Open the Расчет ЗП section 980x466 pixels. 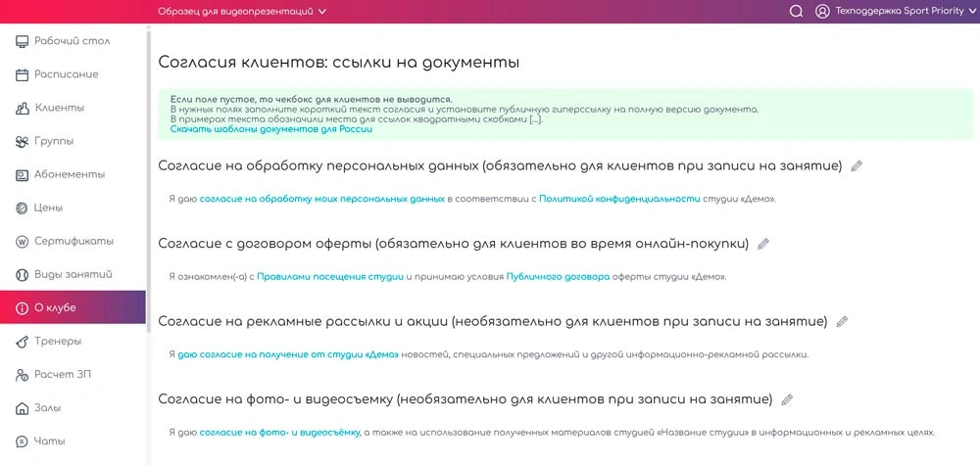coord(73,375)
